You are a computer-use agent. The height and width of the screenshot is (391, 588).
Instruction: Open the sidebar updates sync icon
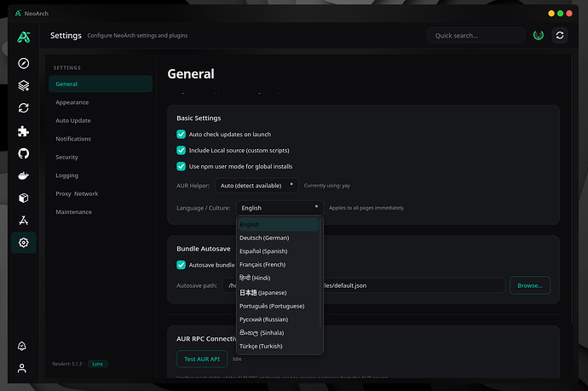pyautogui.click(x=24, y=108)
